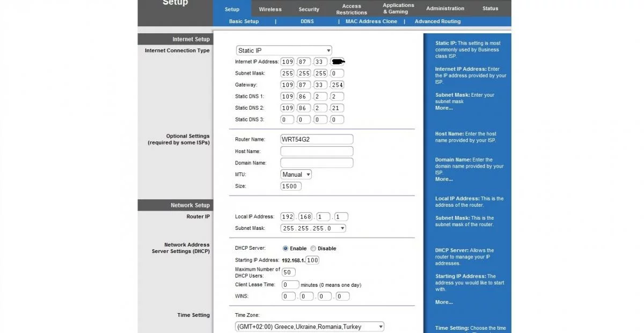Click the MTU Size field 1500
The height and width of the screenshot is (333, 644).
[291, 186]
